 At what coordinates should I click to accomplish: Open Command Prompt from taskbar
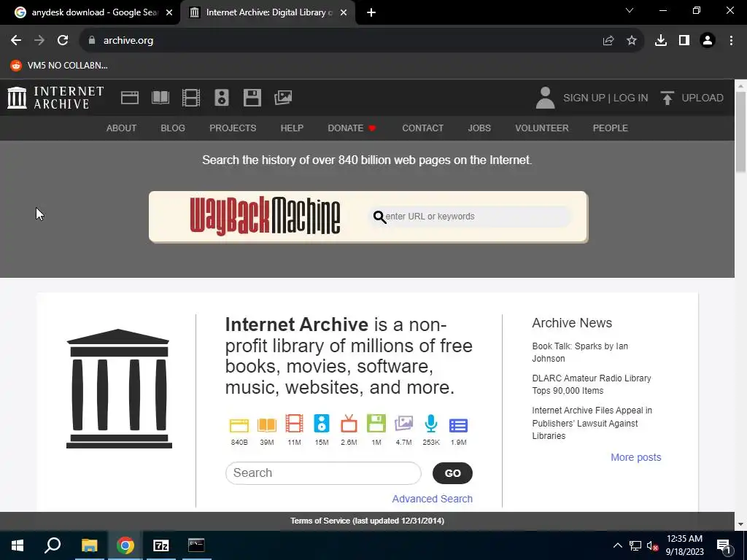(x=196, y=545)
